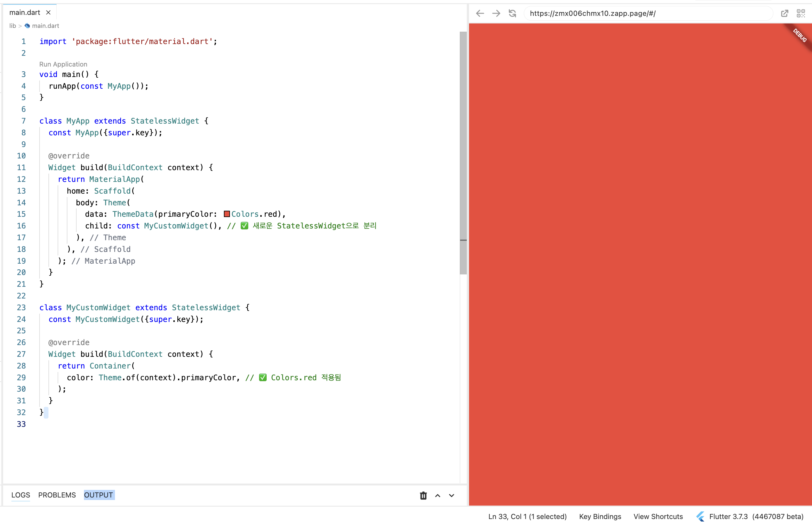The height and width of the screenshot is (526, 812).
Task: Click the import statement package string
Action: pos(142,41)
